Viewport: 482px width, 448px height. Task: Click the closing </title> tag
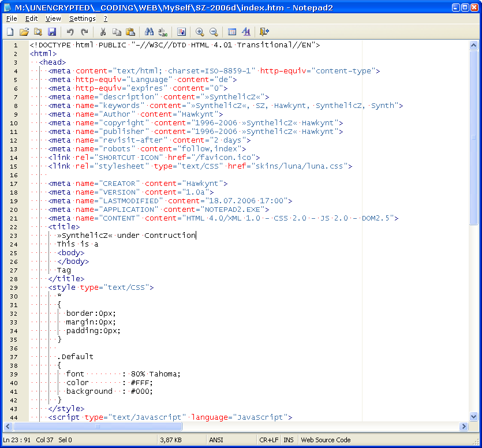click(x=66, y=279)
